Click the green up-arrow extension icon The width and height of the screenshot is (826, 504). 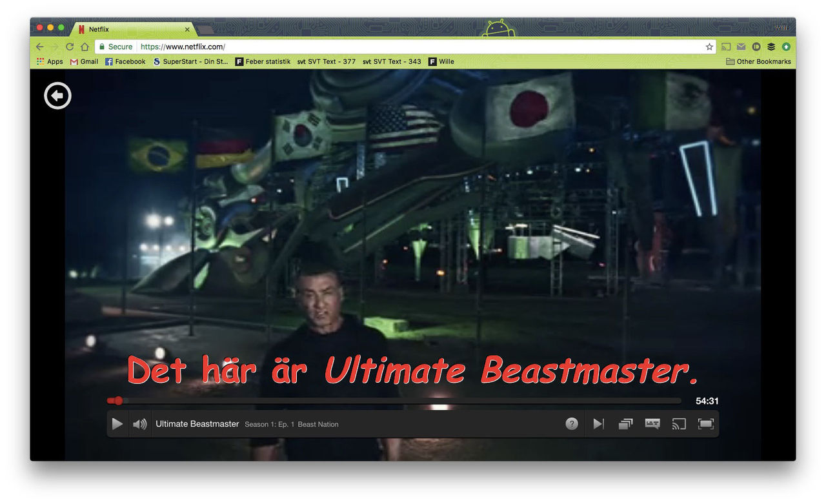coord(786,46)
